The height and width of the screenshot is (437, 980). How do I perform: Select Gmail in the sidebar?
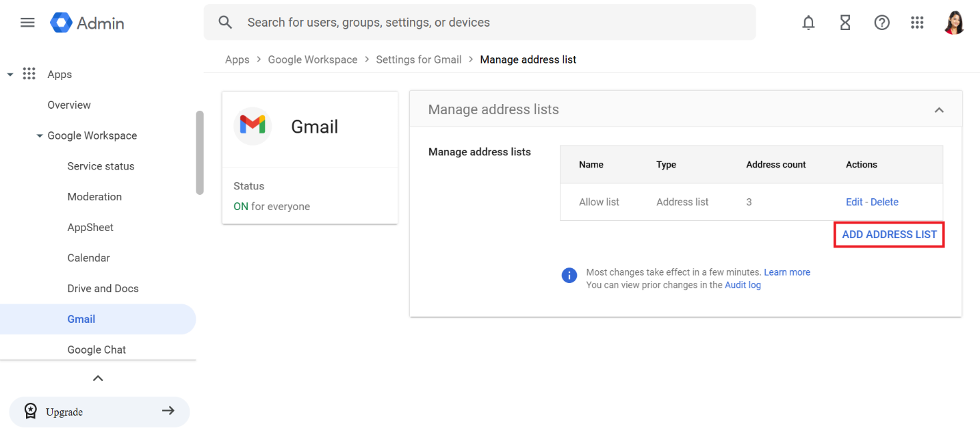point(98,319)
